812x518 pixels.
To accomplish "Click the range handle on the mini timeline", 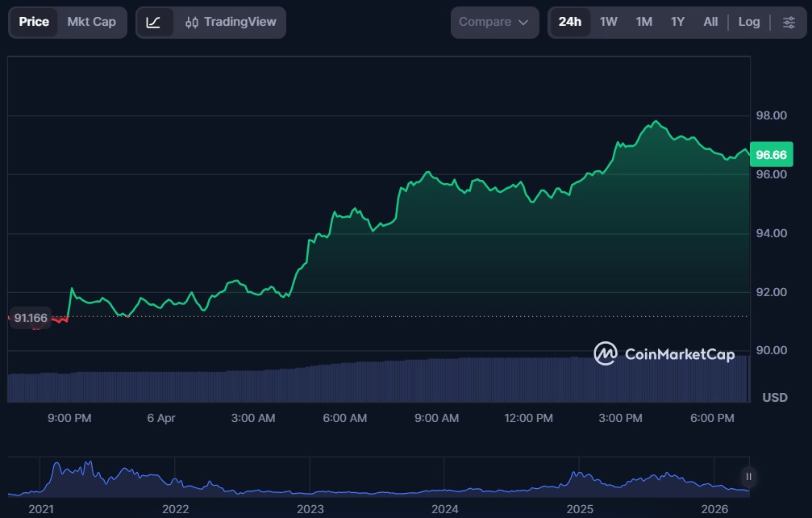I will pyautogui.click(x=749, y=476).
